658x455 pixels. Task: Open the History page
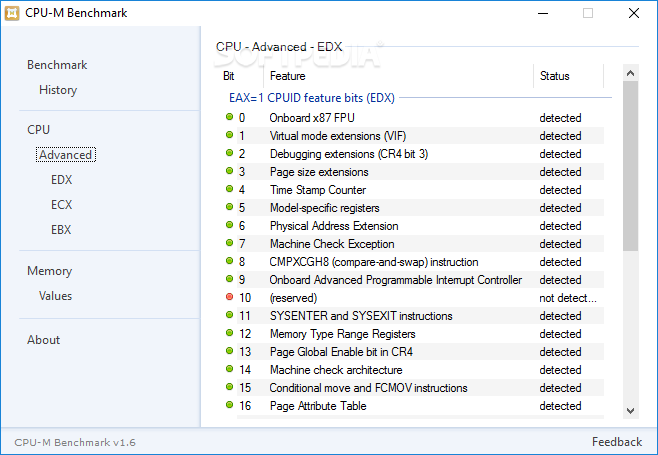pos(58,90)
